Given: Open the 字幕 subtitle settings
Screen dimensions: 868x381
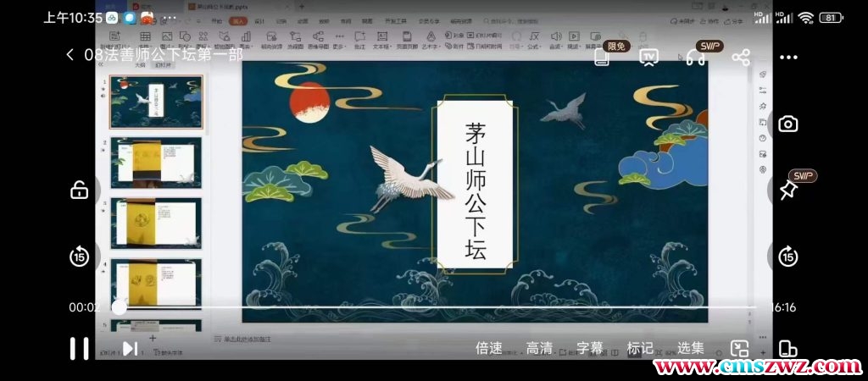Looking at the screenshot, I should tap(590, 348).
